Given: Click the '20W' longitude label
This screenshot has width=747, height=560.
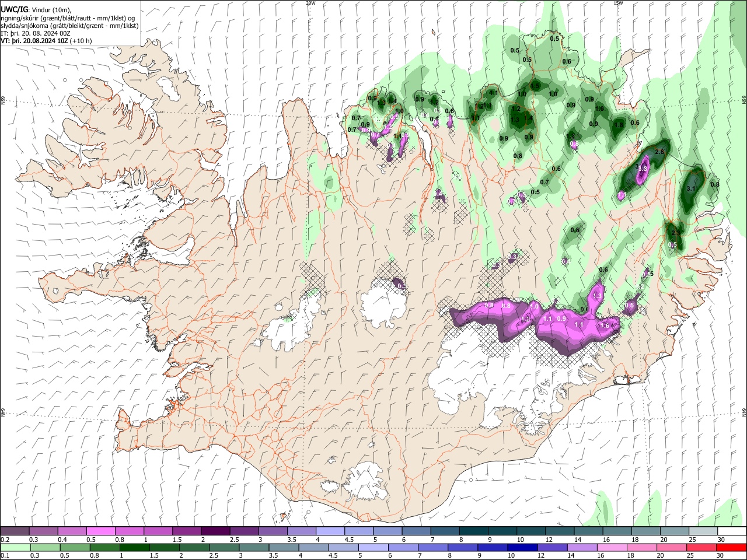Looking at the screenshot, I should [x=310, y=3].
